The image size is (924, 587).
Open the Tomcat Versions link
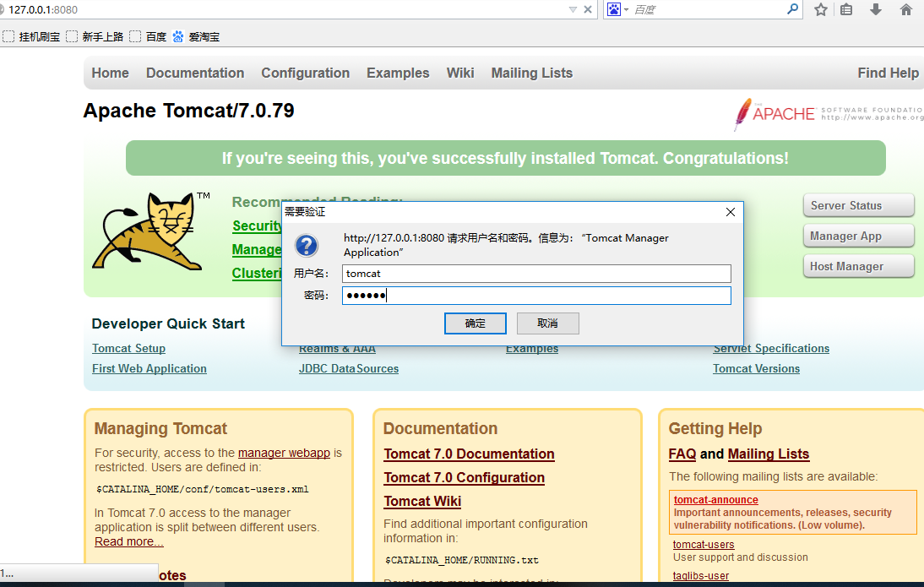pos(756,369)
